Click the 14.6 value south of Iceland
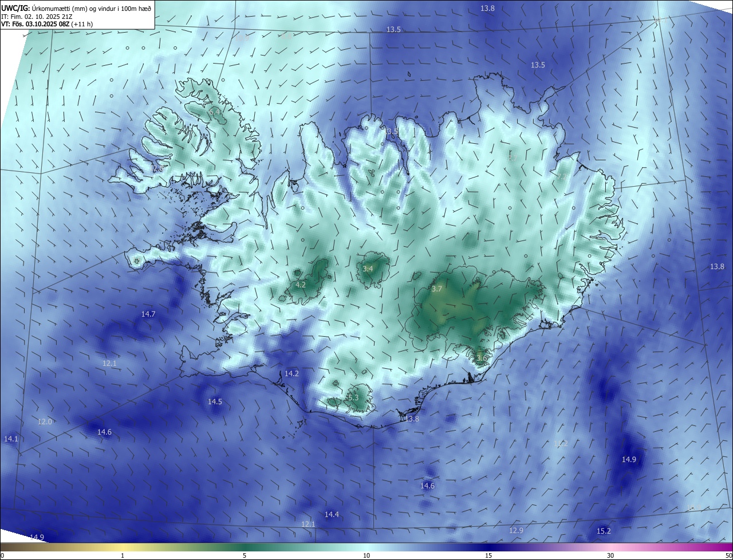 pyautogui.click(x=427, y=486)
